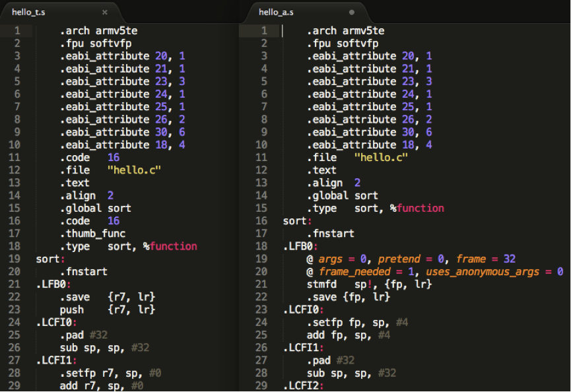571x392 pixels.
Task: Click line number 11 in left pane
Action: click(x=15, y=158)
